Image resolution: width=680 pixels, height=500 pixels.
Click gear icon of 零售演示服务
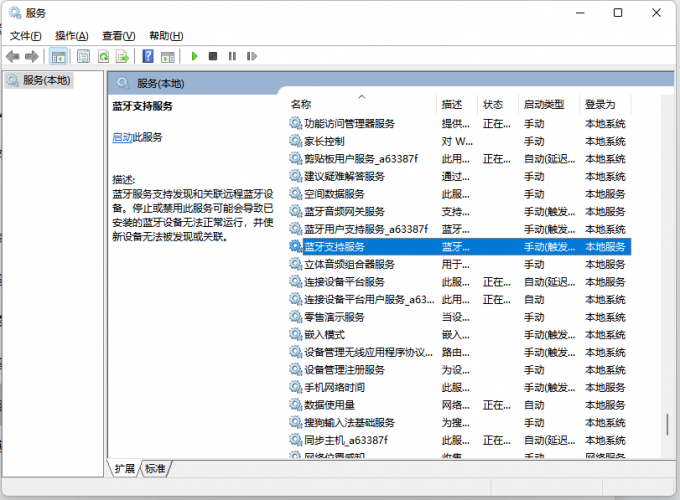[295, 317]
